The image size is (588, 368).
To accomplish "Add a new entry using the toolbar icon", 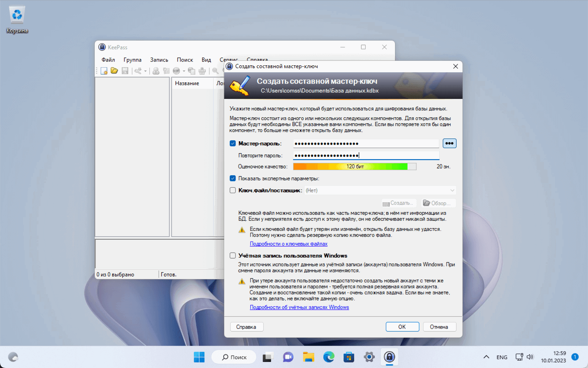I will [157, 71].
